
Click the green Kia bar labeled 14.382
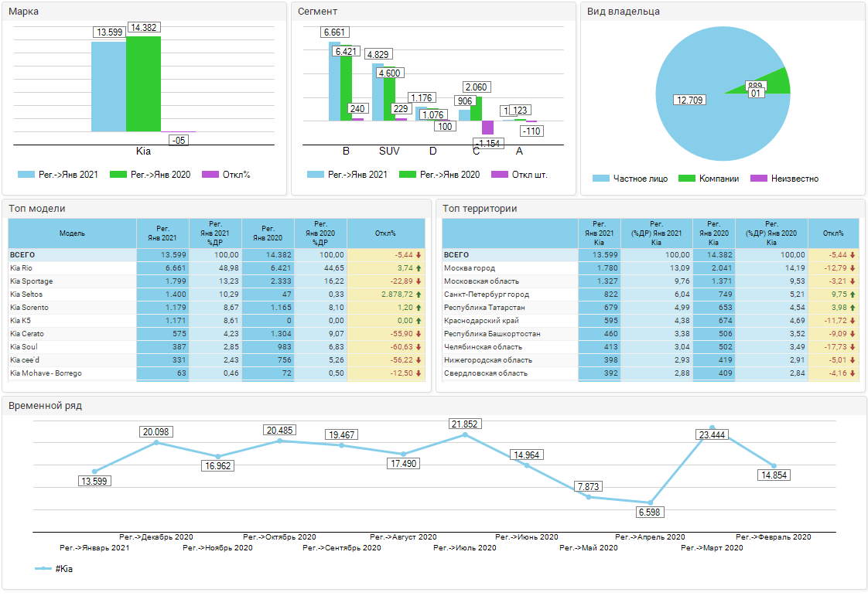[x=143, y=85]
